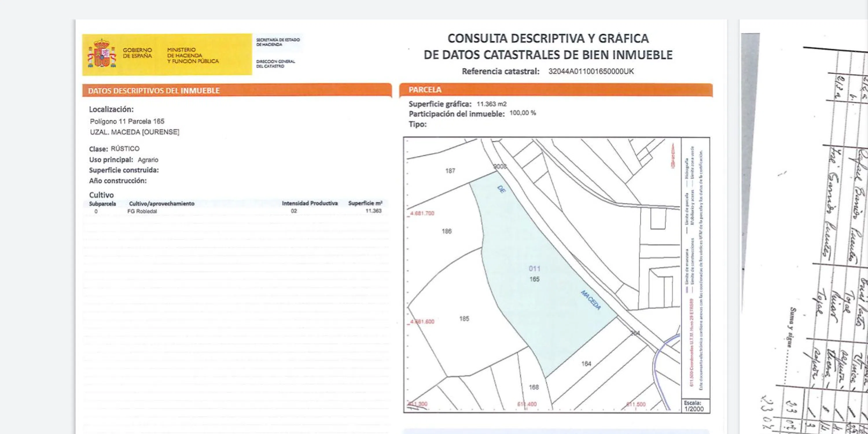Click parcel number 165 on the map
Viewport: 868px width, 434px height.
click(534, 279)
